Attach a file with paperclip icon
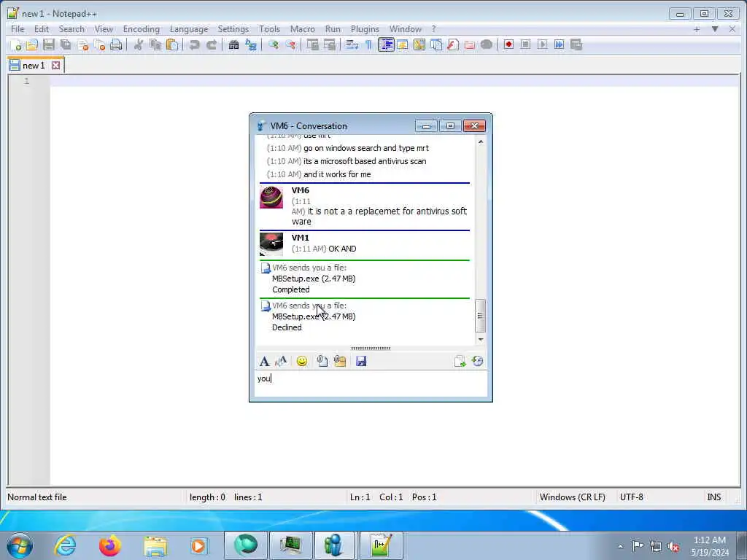The image size is (747, 560). pyautogui.click(x=322, y=362)
